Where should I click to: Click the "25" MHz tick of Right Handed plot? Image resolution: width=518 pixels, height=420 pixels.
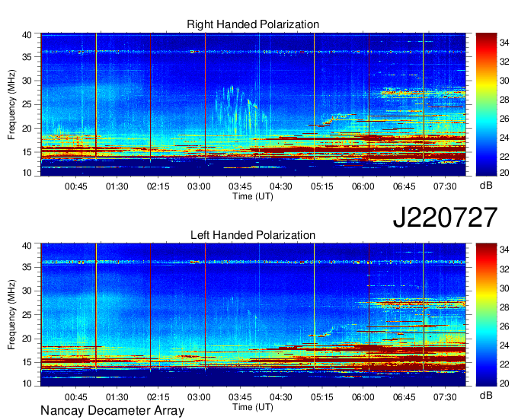pyautogui.click(x=27, y=104)
